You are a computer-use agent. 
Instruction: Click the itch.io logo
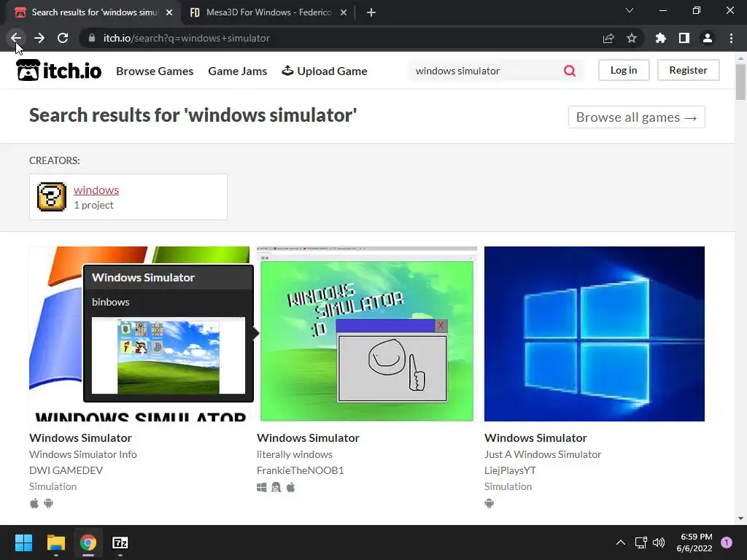58,71
